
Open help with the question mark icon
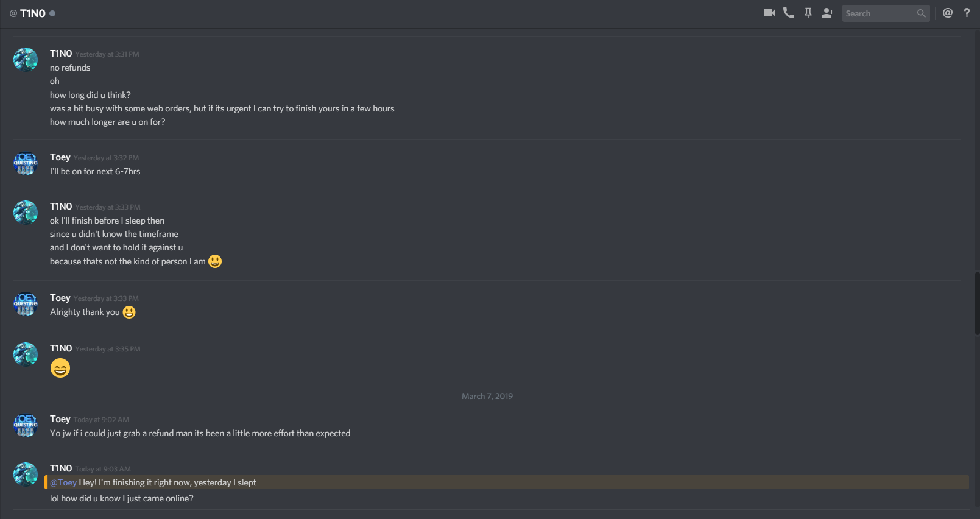pyautogui.click(x=967, y=13)
